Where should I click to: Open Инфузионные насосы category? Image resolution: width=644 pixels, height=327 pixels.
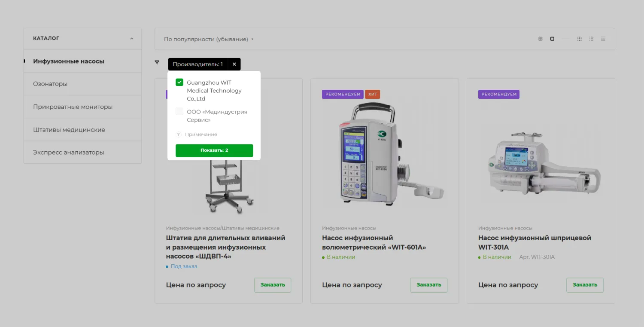click(x=82, y=61)
